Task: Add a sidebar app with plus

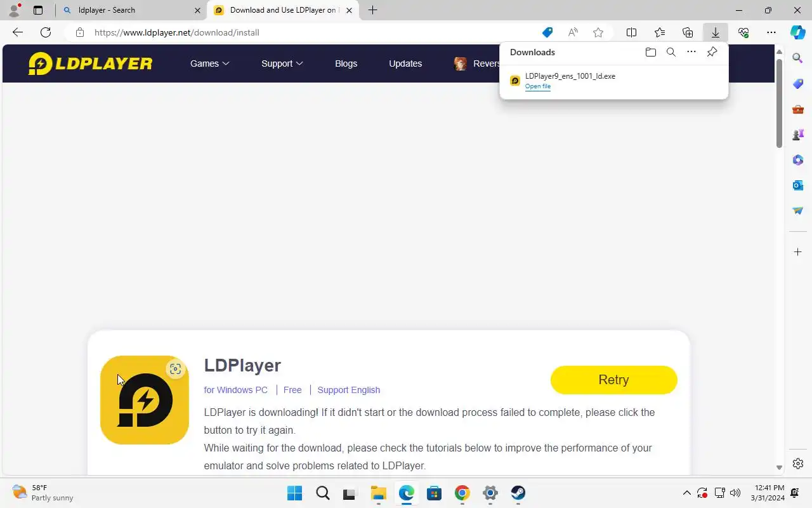Action: point(798,252)
